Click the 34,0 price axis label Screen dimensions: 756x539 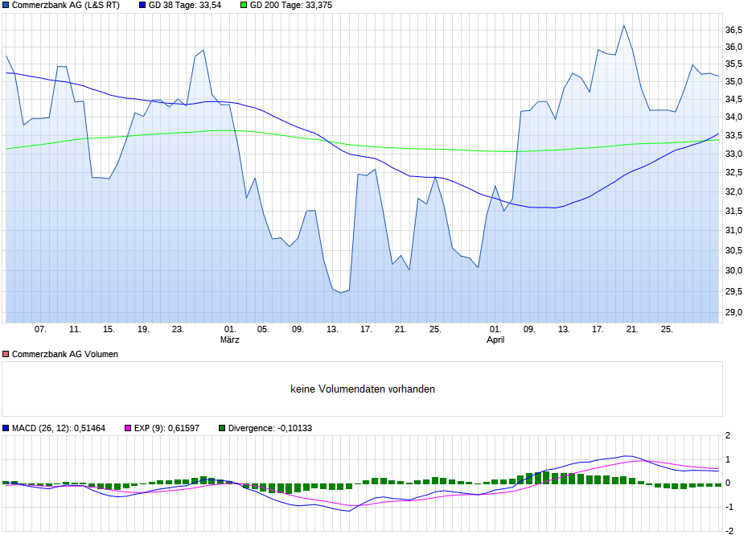pos(733,117)
